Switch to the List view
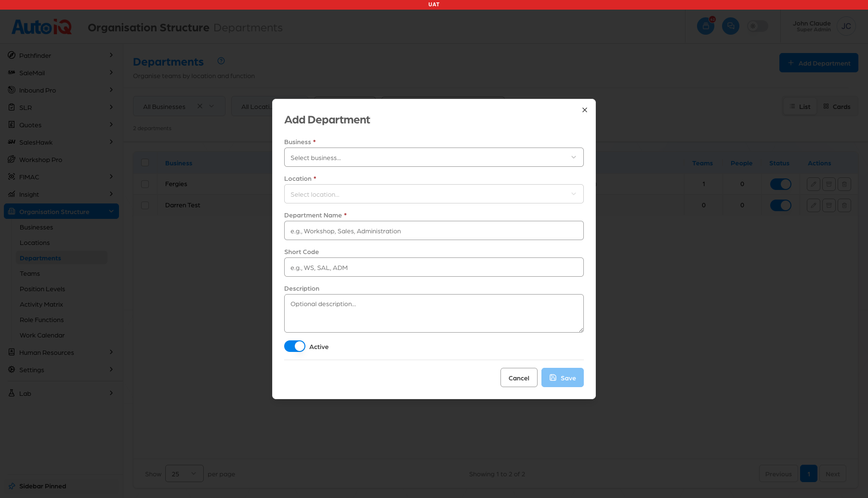 pyautogui.click(x=800, y=106)
